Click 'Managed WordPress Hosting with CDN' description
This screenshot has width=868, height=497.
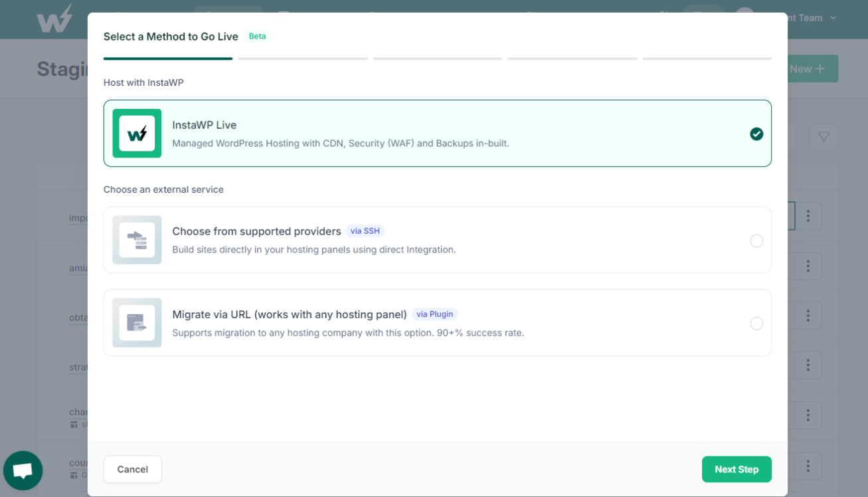(x=341, y=143)
